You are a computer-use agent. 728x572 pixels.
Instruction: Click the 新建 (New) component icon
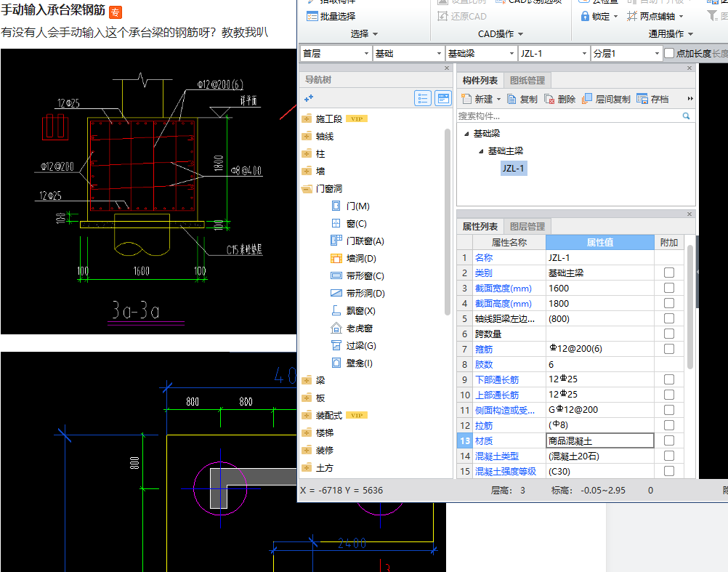point(466,99)
